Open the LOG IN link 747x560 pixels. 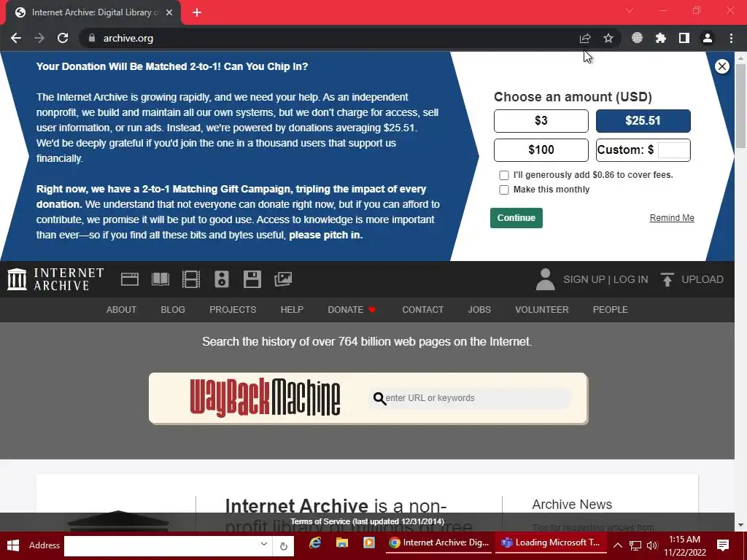(631, 279)
